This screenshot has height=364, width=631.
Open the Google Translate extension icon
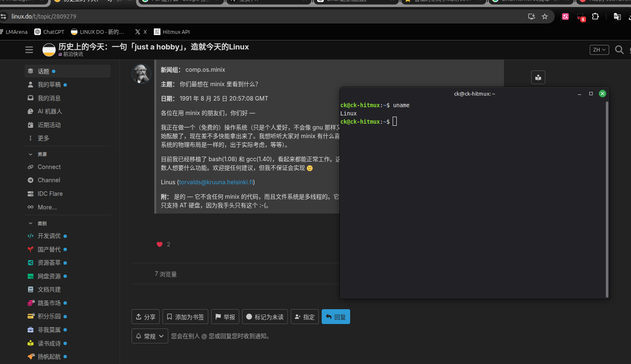(x=617, y=16)
